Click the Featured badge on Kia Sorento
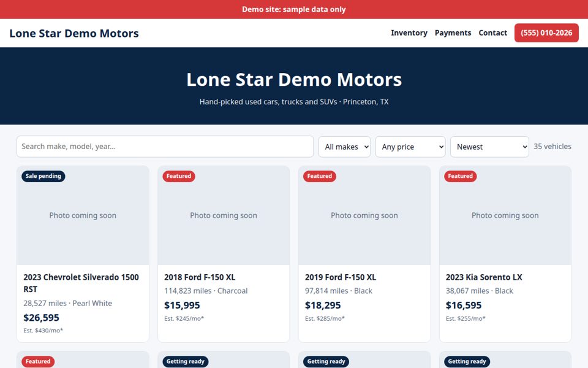 (460, 176)
